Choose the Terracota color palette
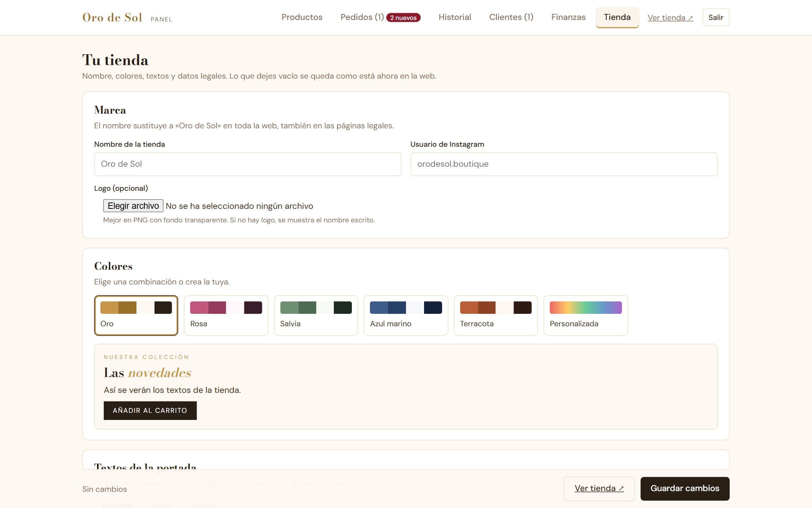The width and height of the screenshot is (812, 508). [x=495, y=315]
